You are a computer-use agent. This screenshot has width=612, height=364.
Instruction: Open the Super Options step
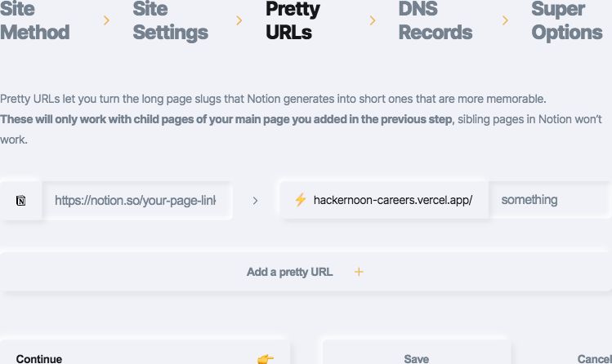(x=566, y=20)
